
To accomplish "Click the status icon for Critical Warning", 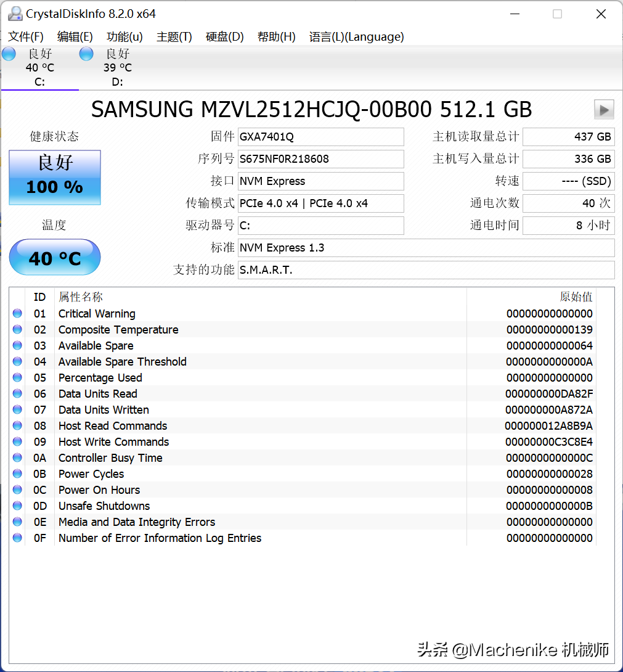I will 17,313.
